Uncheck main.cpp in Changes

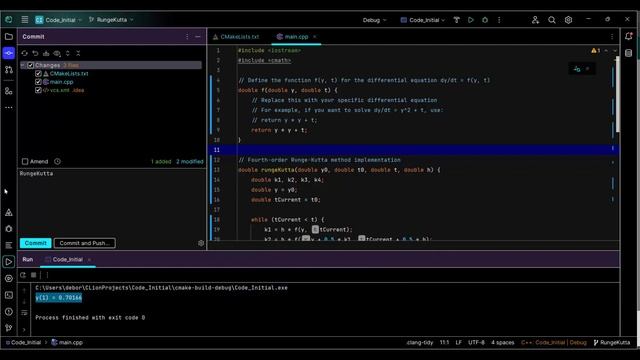pos(38,82)
